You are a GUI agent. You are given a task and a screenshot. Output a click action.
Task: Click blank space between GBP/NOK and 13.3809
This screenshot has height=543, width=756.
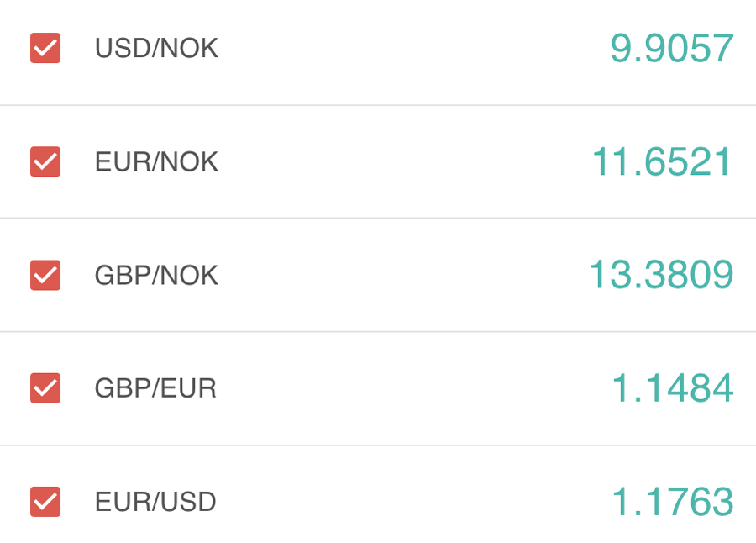tap(403, 275)
